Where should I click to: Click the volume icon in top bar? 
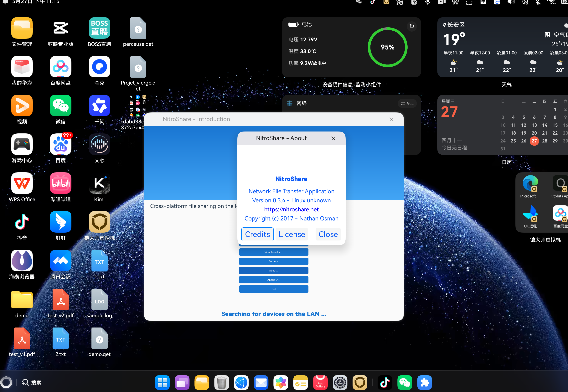(511, 2)
